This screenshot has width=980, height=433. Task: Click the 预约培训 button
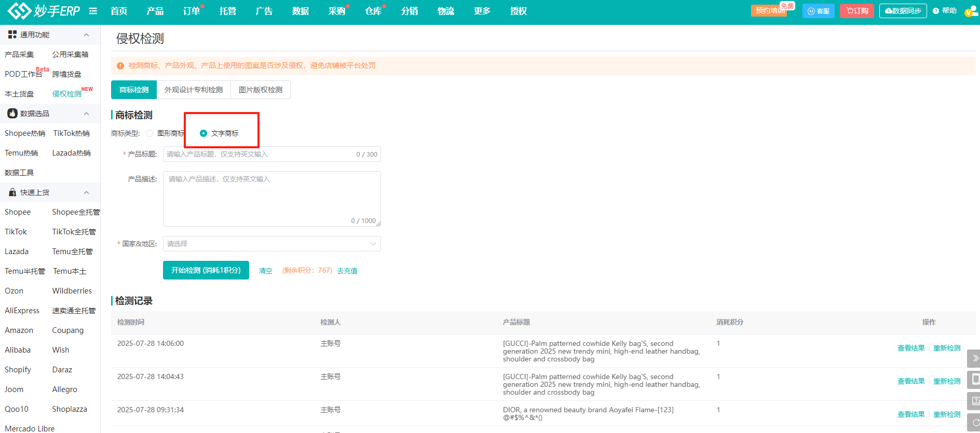769,11
